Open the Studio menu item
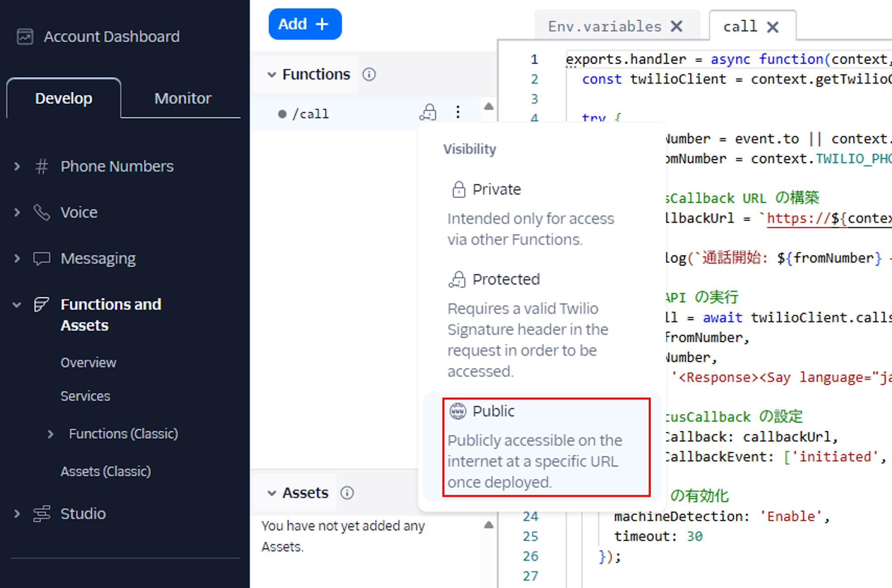 83,514
